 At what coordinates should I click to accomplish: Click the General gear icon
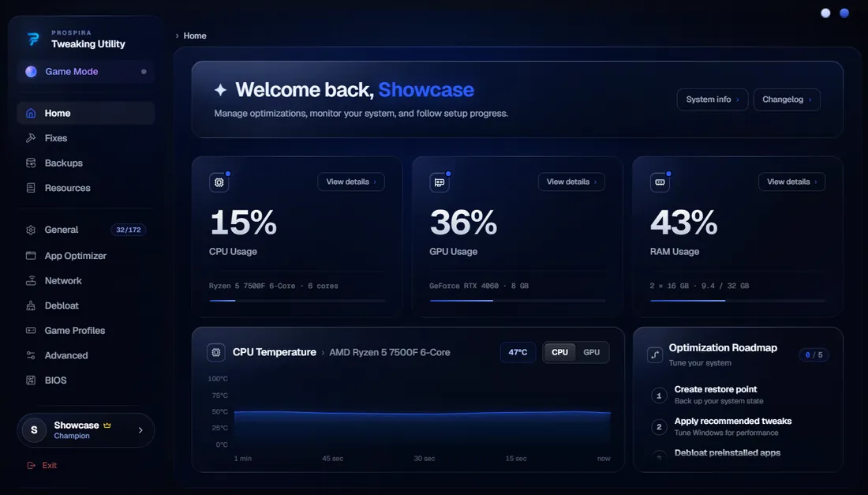[31, 230]
